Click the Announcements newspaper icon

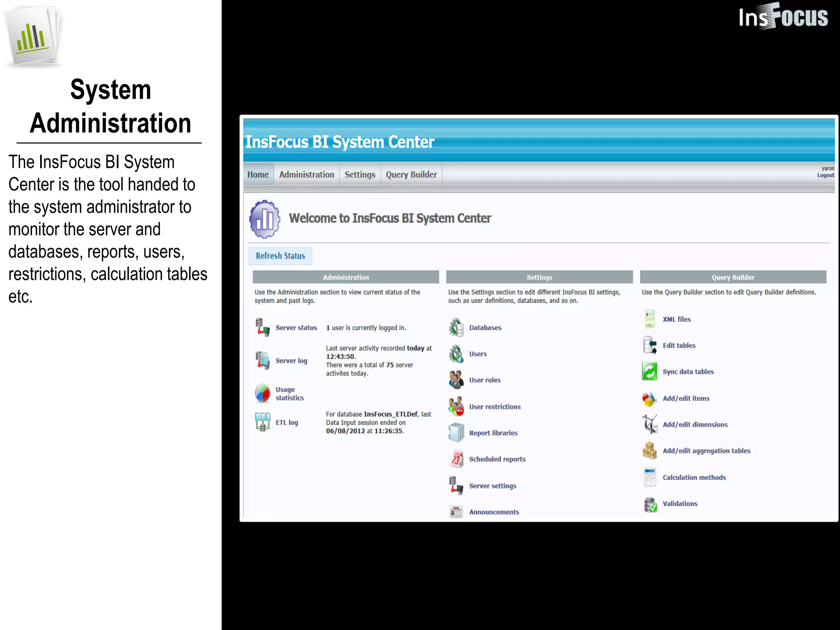coord(456,511)
